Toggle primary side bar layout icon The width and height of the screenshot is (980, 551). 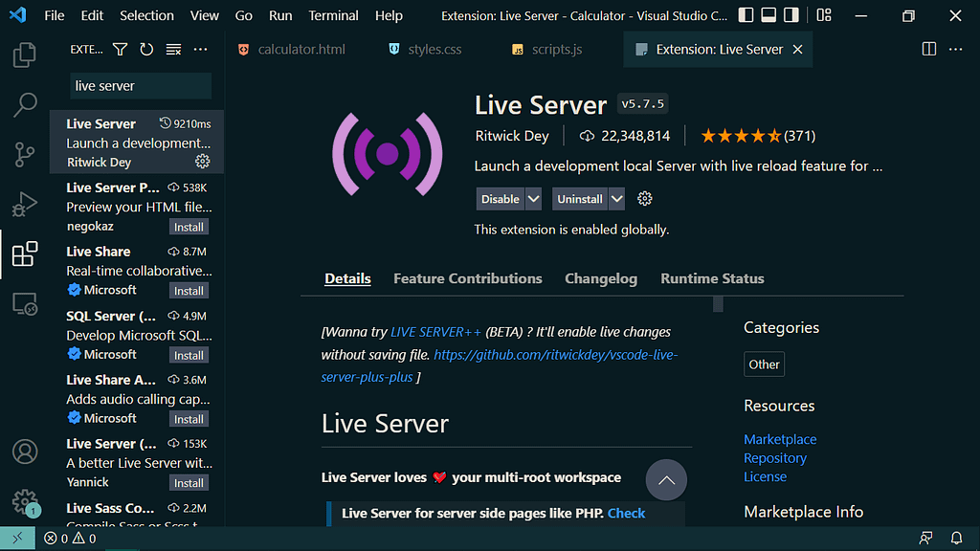[746, 15]
